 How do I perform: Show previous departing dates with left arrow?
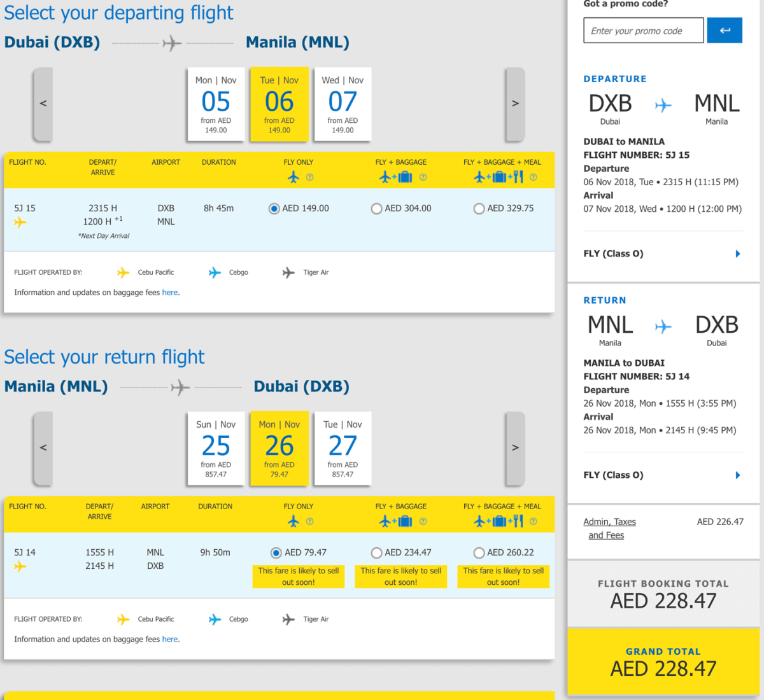tap(43, 104)
